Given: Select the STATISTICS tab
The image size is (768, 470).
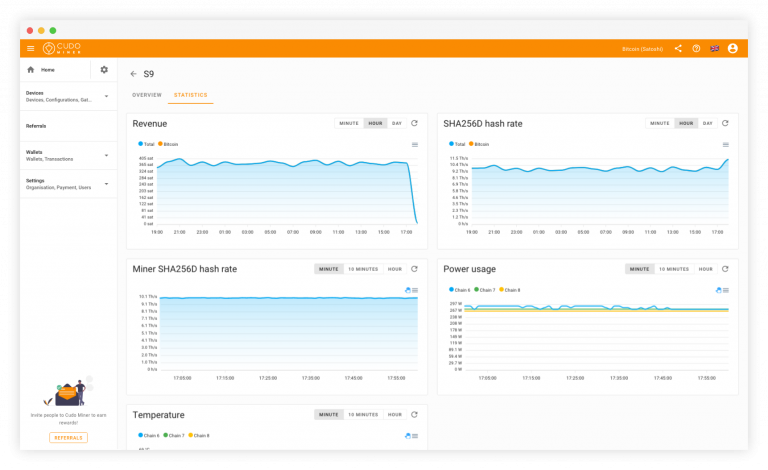Looking at the screenshot, I should [191, 95].
